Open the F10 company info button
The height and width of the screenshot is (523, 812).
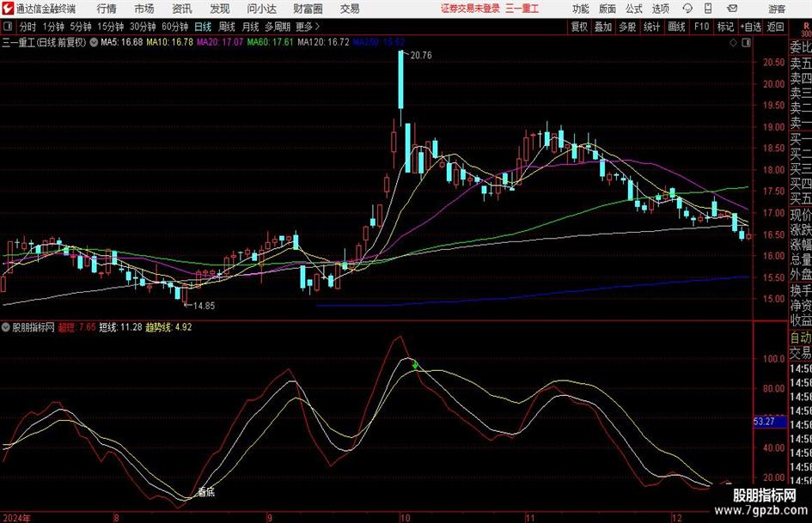pyautogui.click(x=702, y=27)
